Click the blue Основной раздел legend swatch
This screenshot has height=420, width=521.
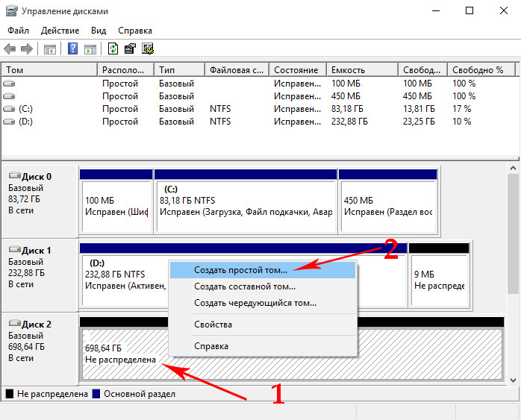pyautogui.click(x=96, y=394)
